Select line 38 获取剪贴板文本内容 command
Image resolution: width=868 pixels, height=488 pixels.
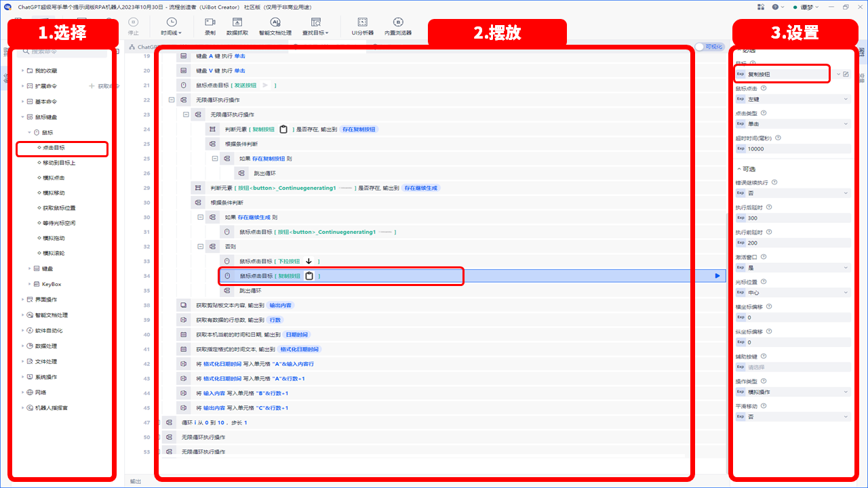pos(450,305)
